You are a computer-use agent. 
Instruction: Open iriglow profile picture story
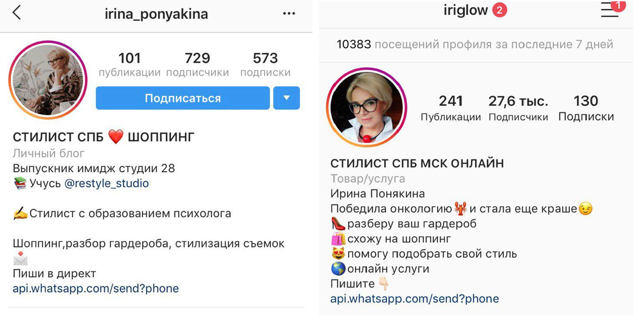pos(367,107)
